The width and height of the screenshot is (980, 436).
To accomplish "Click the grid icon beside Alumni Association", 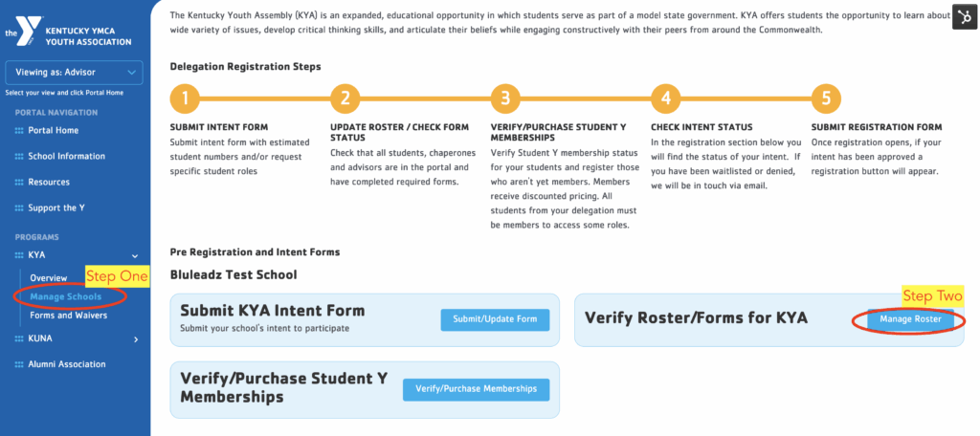I will (x=19, y=364).
